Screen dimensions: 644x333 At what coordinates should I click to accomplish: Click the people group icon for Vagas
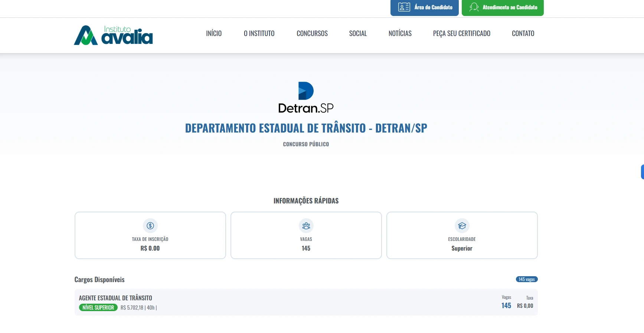[x=306, y=225]
